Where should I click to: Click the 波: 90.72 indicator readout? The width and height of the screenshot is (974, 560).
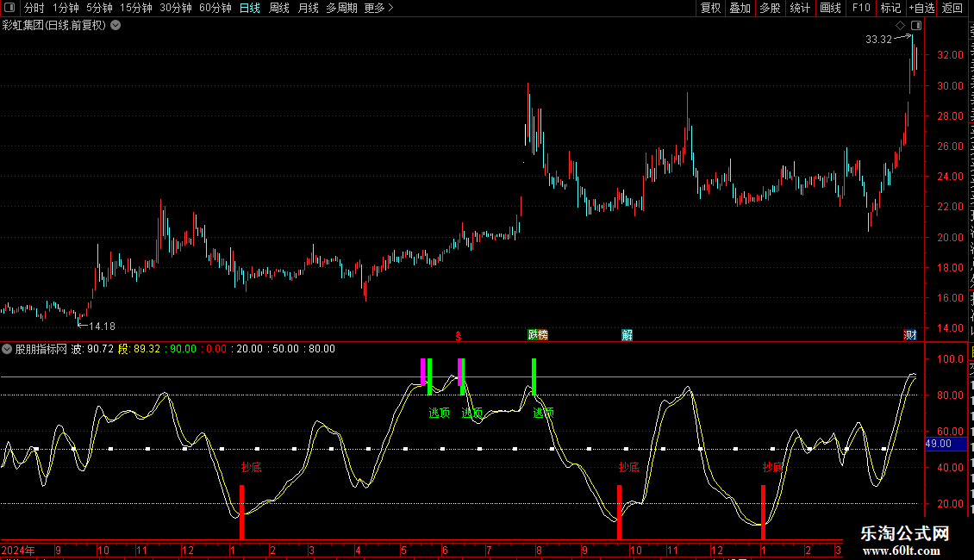[x=92, y=349]
